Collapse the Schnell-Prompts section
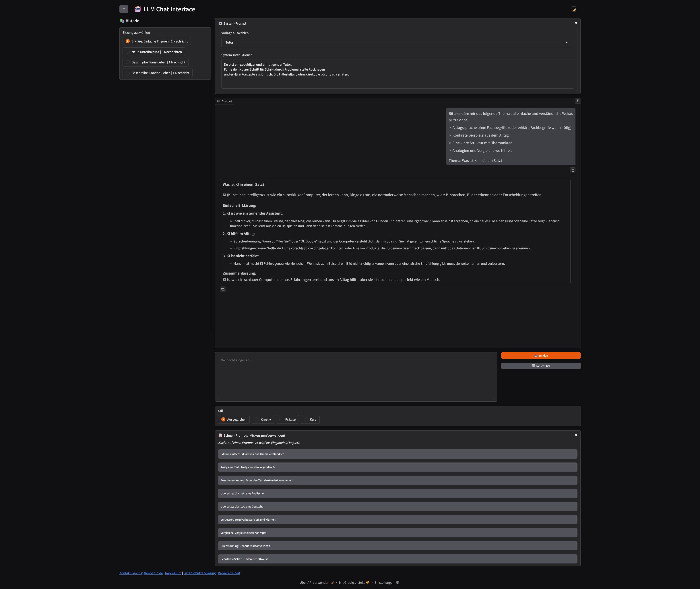This screenshot has width=700, height=589. pos(576,435)
